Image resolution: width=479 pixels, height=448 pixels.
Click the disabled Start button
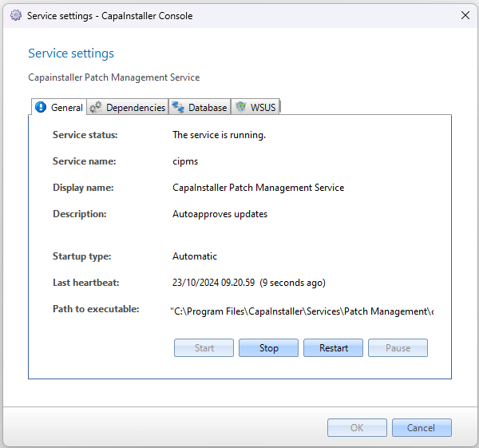click(x=204, y=347)
